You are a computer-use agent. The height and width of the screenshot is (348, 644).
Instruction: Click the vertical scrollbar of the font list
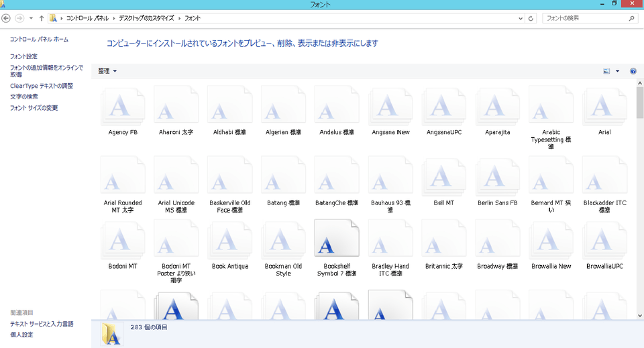point(639,201)
